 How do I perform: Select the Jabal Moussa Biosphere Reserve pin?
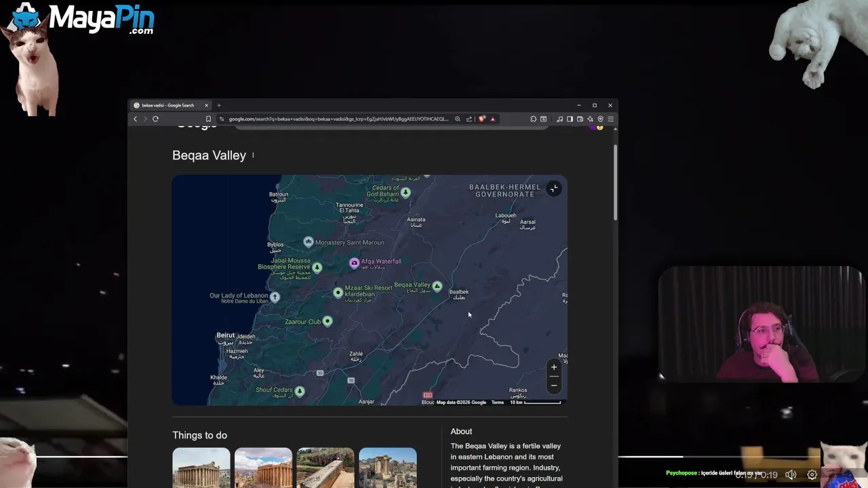tap(317, 268)
